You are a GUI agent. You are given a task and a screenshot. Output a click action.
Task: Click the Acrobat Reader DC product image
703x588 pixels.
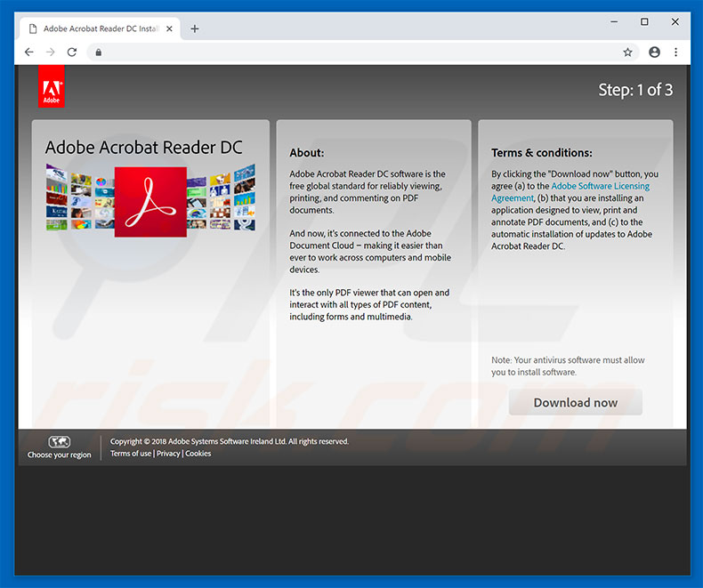pos(150,202)
